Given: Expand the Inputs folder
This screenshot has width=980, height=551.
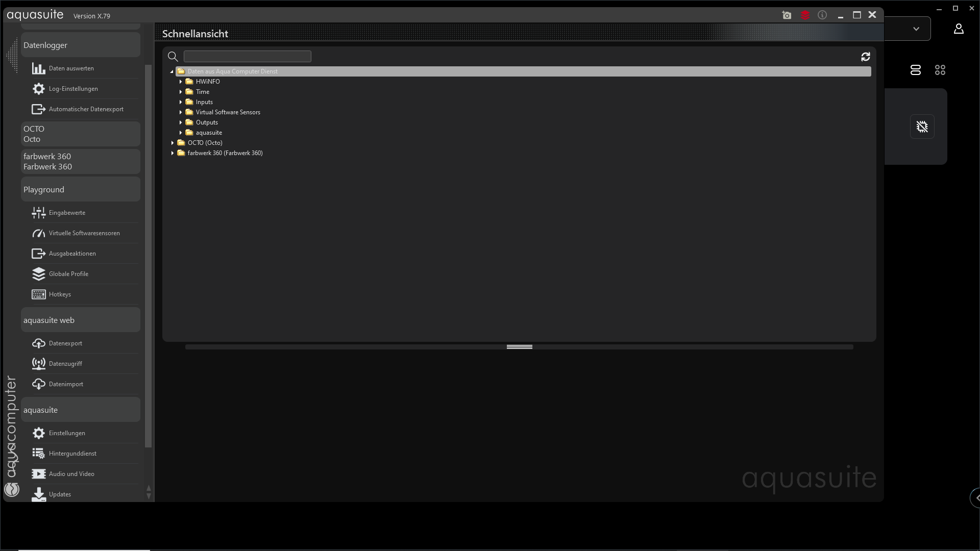Looking at the screenshot, I should tap(181, 102).
